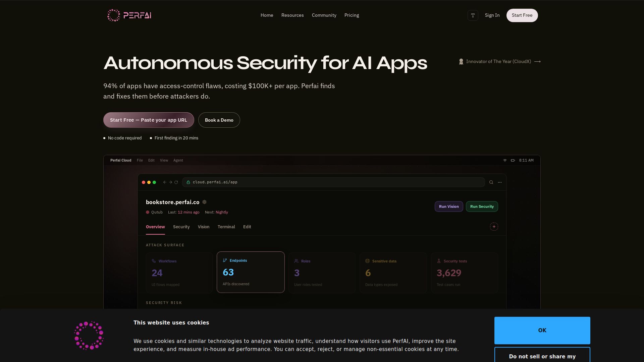
Task: Open the Agent menu in Perfai Cloud
Action: [x=178, y=161]
